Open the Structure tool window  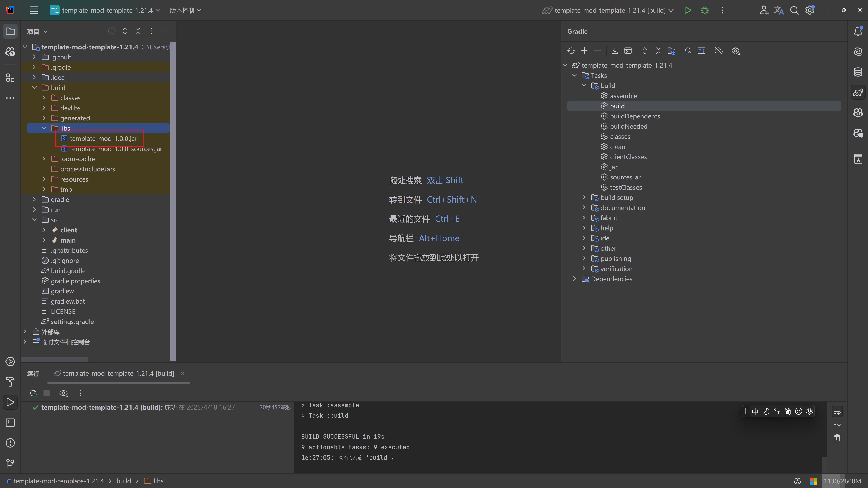[10, 78]
